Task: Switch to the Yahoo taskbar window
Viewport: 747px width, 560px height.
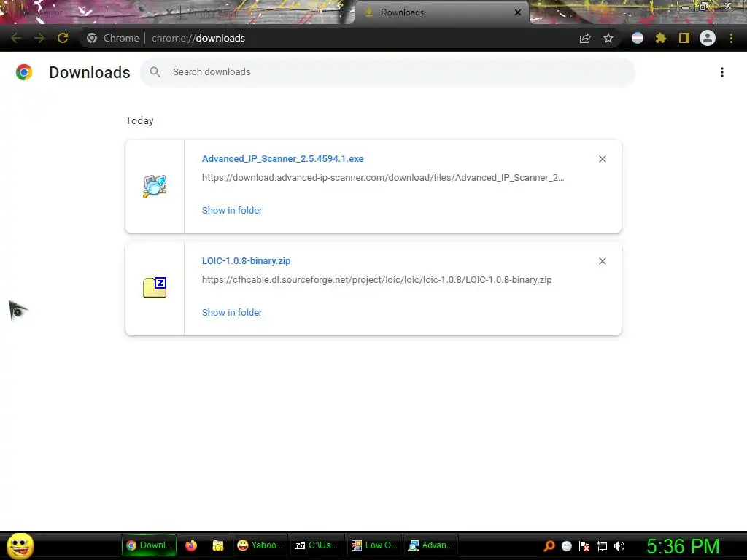Action: [260, 545]
